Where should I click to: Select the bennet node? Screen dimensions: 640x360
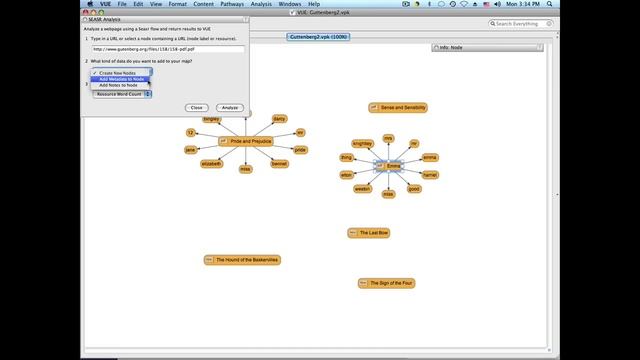(x=279, y=164)
